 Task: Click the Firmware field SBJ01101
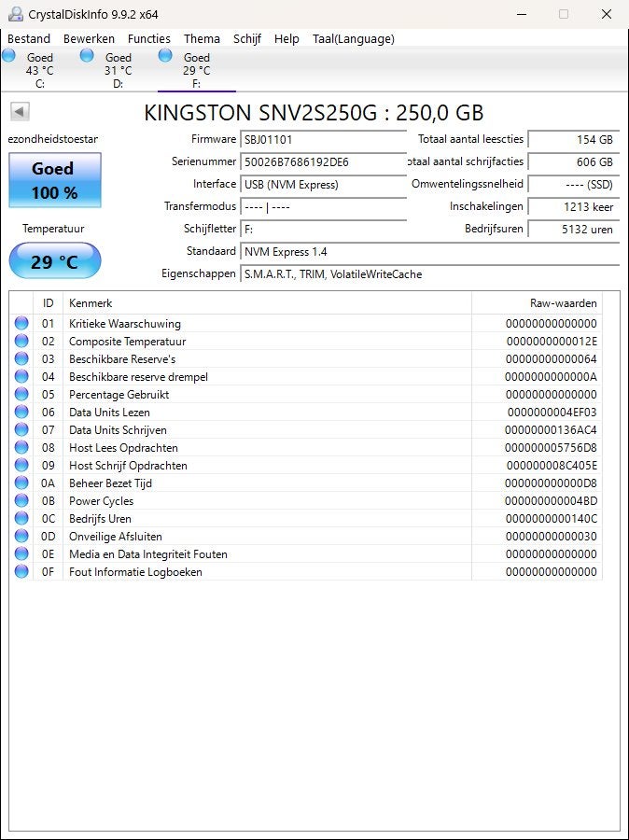point(323,139)
